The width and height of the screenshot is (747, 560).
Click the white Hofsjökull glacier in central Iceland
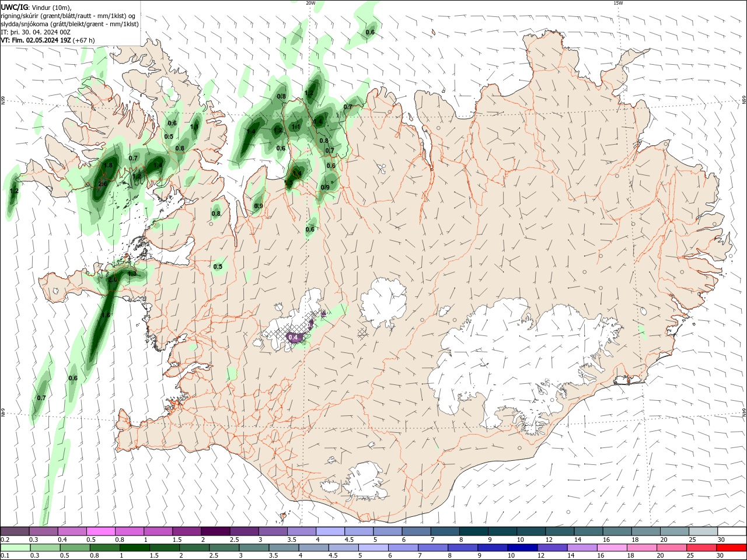(x=383, y=303)
